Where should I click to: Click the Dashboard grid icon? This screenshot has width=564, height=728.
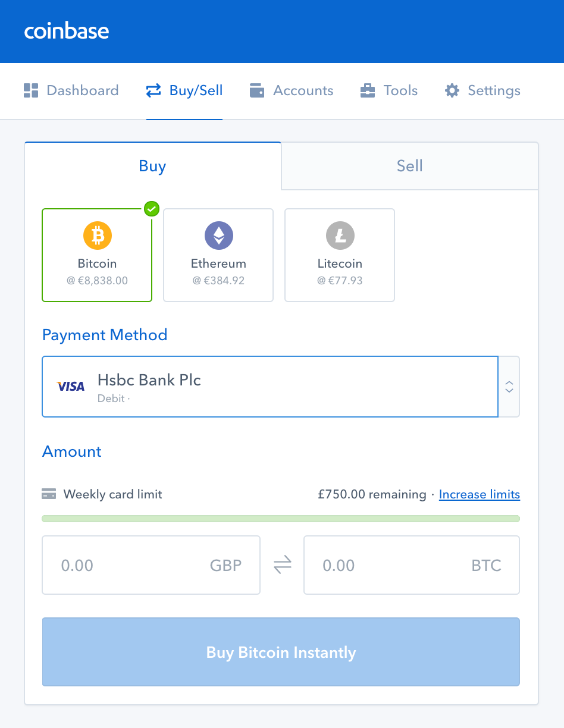(x=31, y=90)
